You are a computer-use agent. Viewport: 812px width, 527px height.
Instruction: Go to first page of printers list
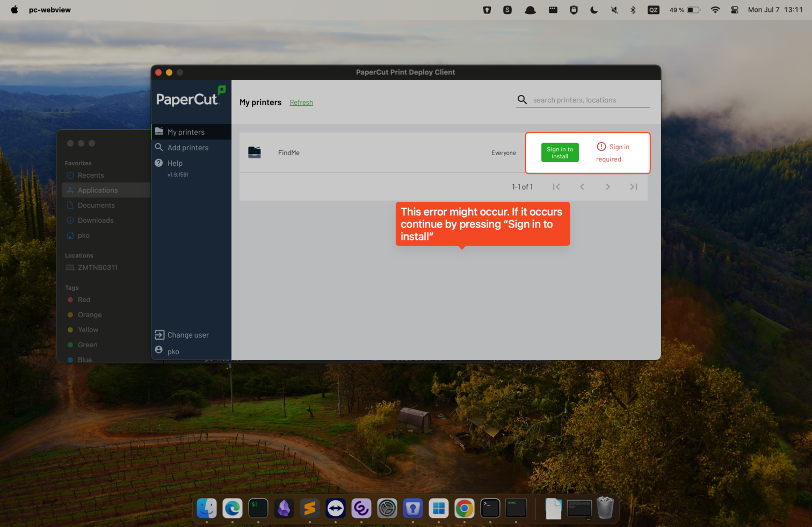point(556,187)
